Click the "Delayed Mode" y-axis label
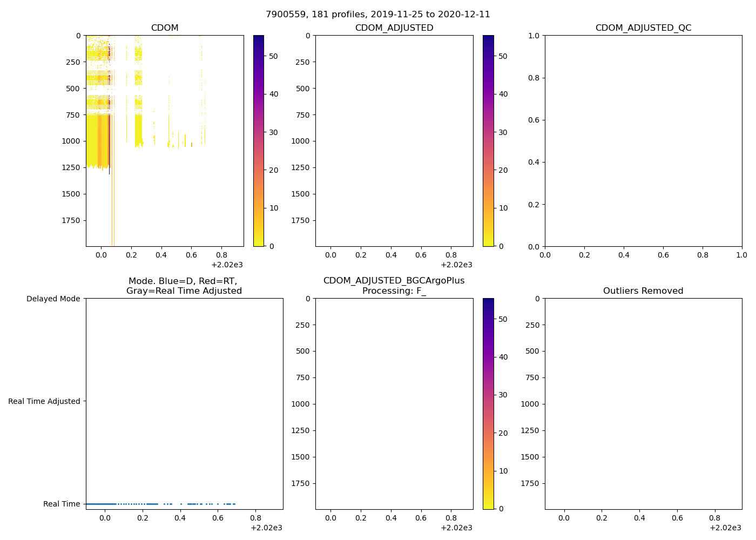This screenshot has height=540, width=756. point(53,299)
